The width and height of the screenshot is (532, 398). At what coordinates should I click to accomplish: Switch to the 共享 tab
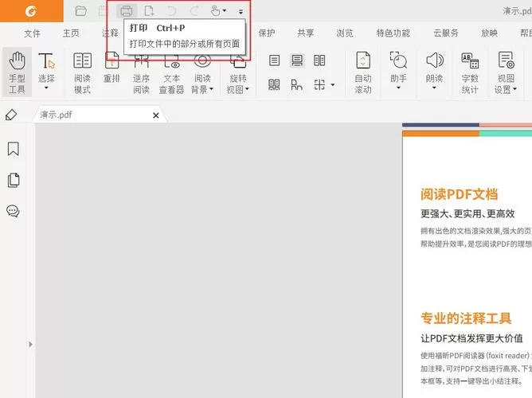tap(306, 33)
